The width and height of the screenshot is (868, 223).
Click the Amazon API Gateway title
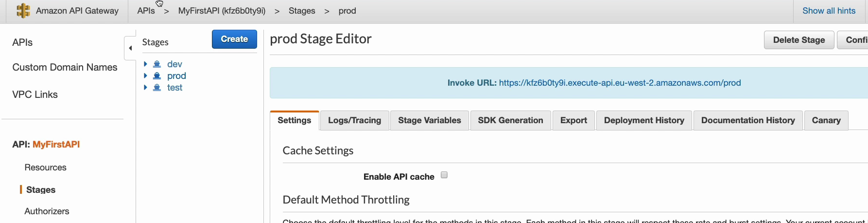click(77, 11)
